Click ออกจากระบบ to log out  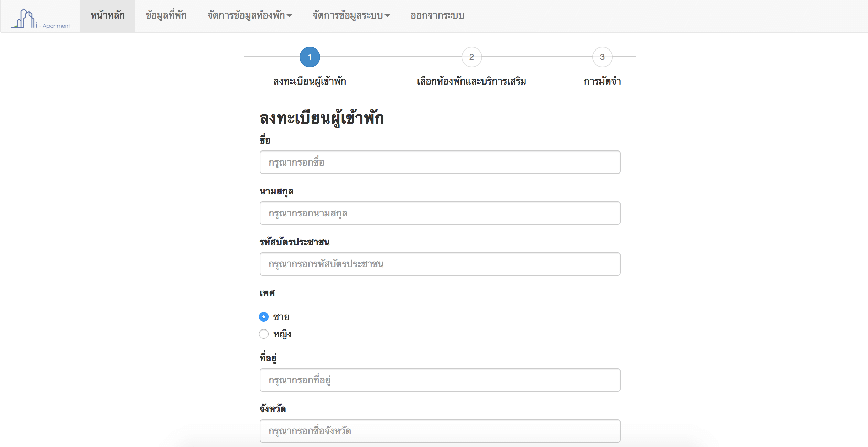[437, 16]
